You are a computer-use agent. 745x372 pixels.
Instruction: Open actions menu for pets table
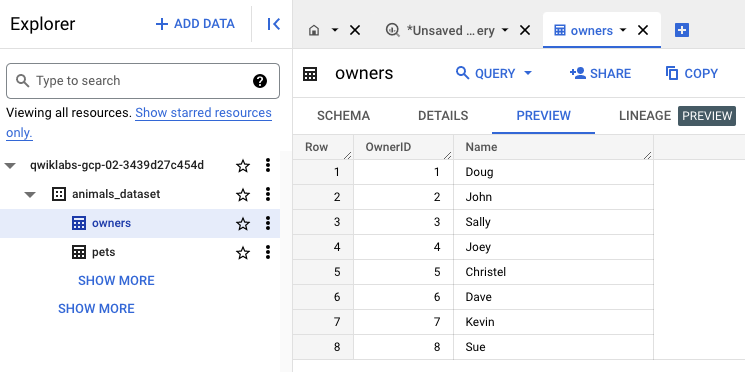pos(268,252)
